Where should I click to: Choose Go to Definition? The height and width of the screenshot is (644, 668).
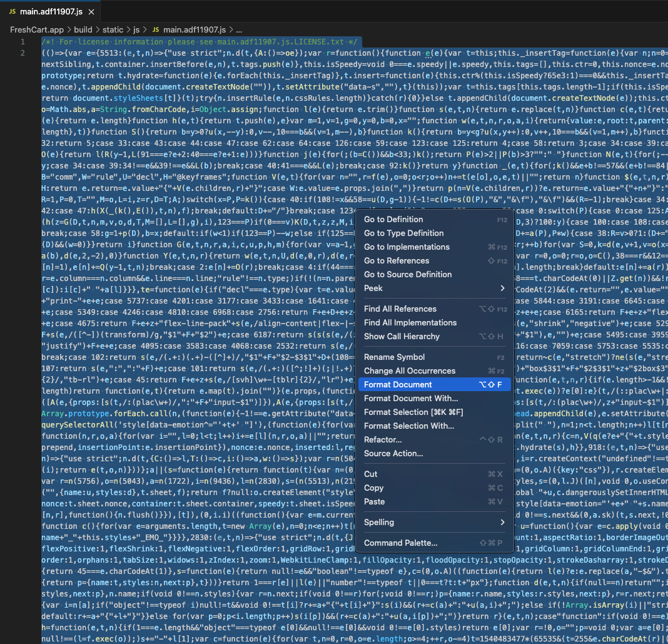tap(434, 220)
